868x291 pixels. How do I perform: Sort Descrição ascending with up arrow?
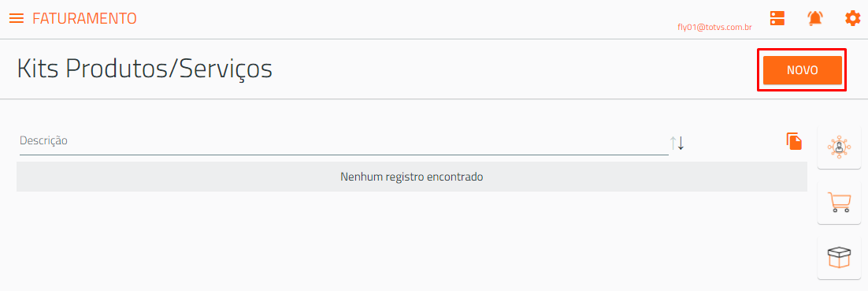pyautogui.click(x=673, y=143)
